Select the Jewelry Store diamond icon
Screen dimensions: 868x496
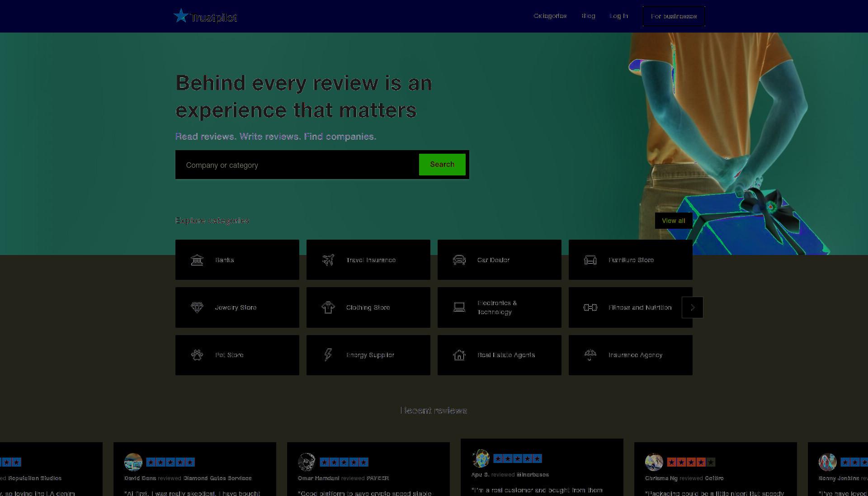pyautogui.click(x=197, y=307)
